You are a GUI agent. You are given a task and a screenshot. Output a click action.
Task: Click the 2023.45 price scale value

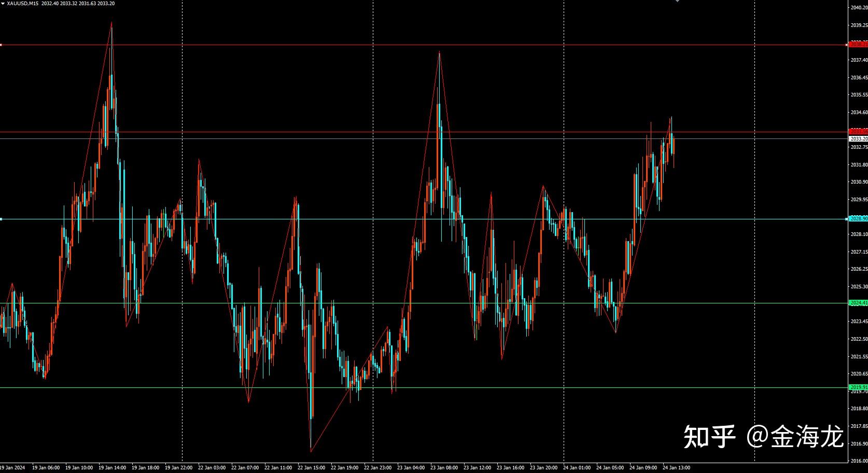(859, 322)
